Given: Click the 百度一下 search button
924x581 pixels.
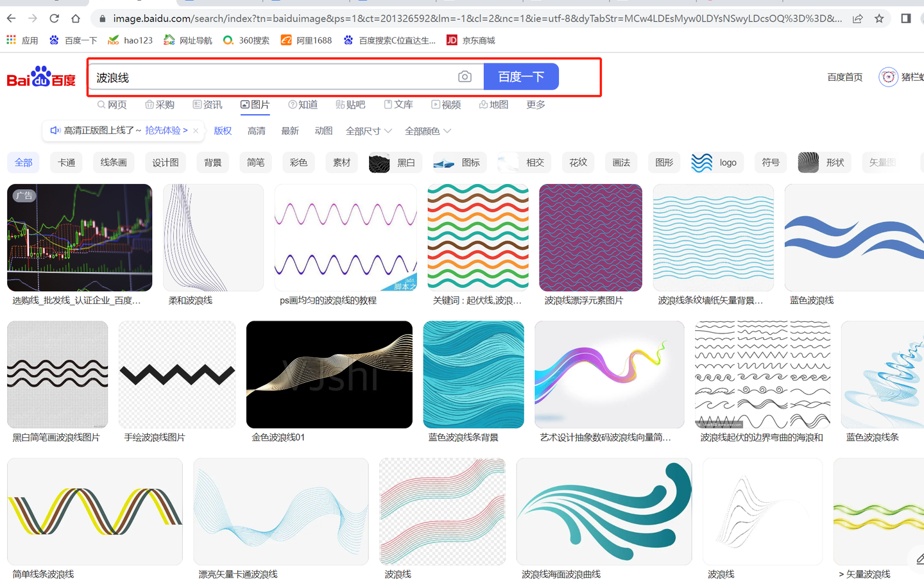Looking at the screenshot, I should [x=521, y=76].
